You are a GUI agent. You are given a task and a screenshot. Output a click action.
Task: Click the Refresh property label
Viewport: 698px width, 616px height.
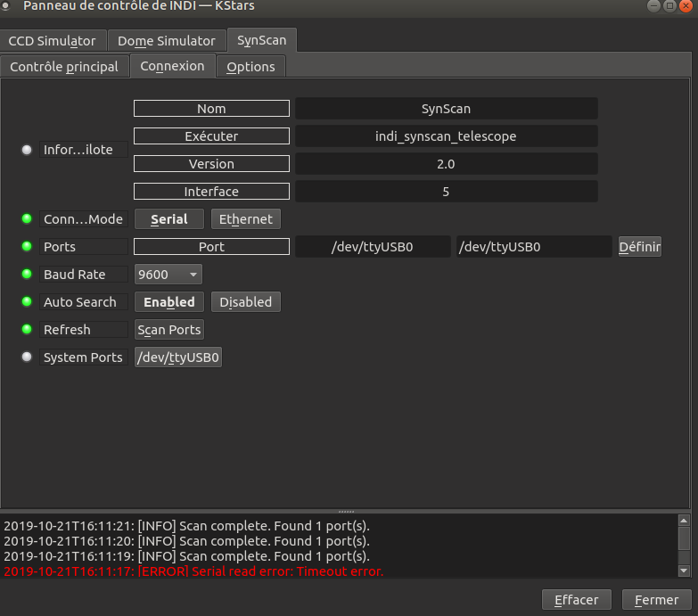tap(84, 329)
